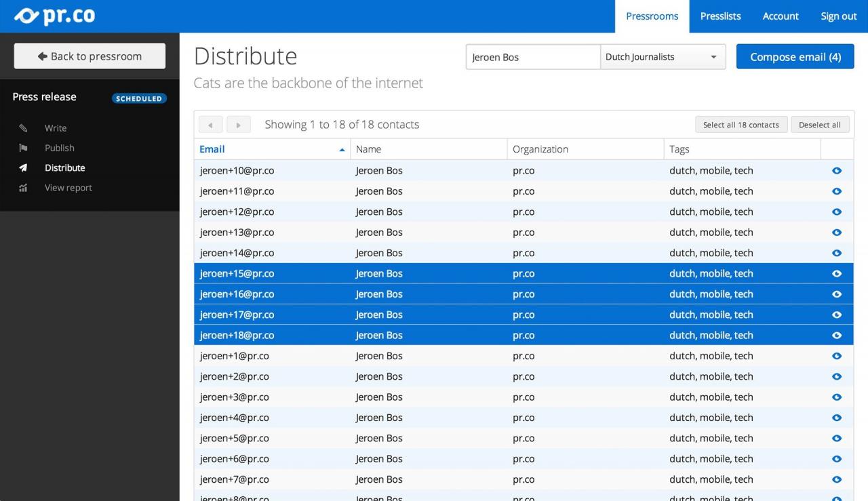Open the Dutch Journalists dropdown
The image size is (868, 501).
pyautogui.click(x=663, y=57)
